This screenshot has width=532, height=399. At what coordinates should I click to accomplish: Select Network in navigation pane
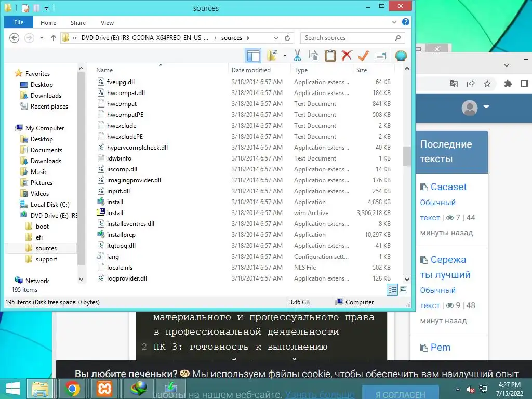tap(37, 281)
